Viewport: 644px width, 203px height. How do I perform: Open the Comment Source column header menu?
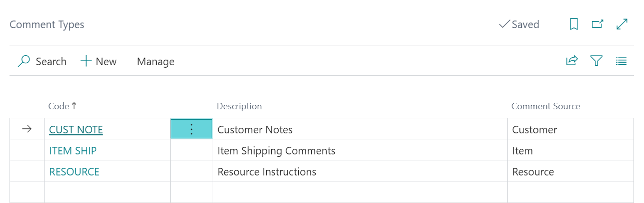545,106
